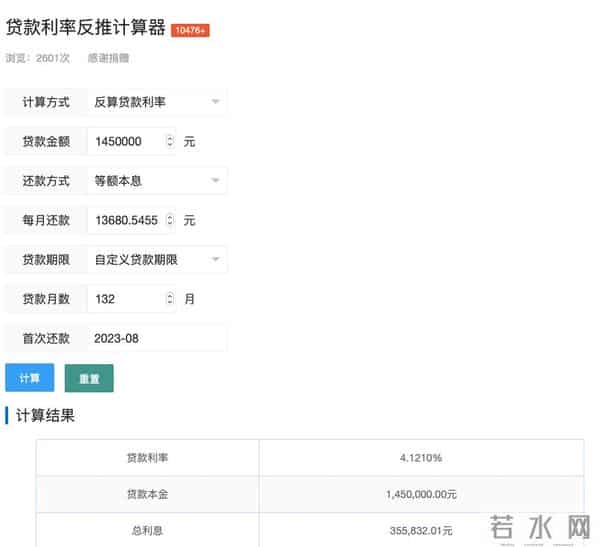Open the 还款方式 dropdown showing 等额本息
Viewport: 600px width, 547px height.
[157, 181]
